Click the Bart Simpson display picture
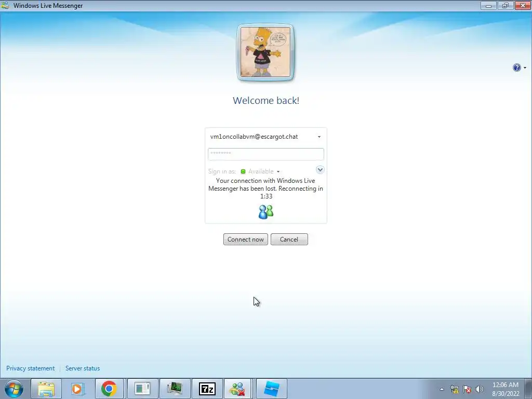The image size is (532, 399). point(265,52)
